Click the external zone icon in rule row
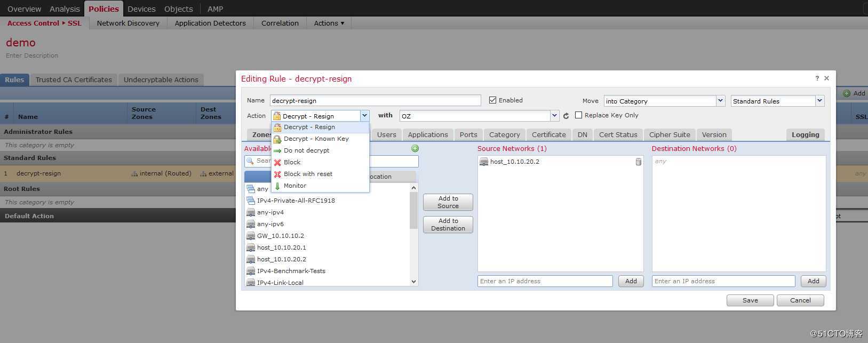 coord(203,173)
